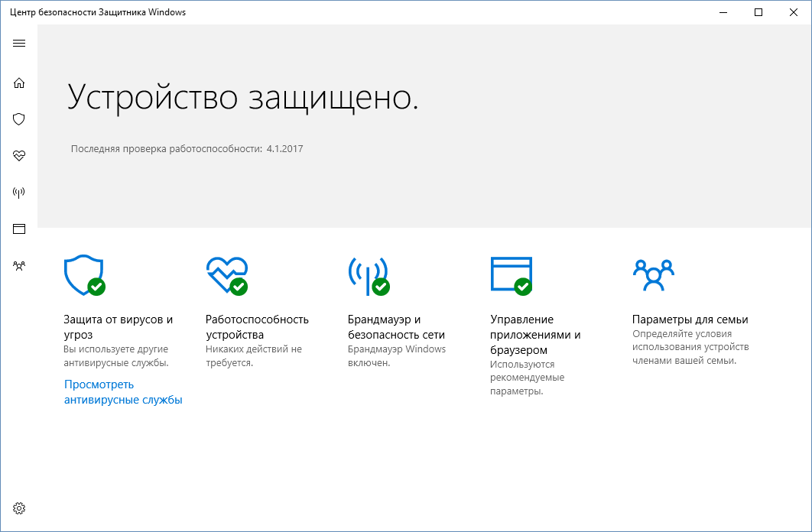Minimize the Windows Defender window
The width and height of the screenshot is (812, 532).
pyautogui.click(x=724, y=12)
